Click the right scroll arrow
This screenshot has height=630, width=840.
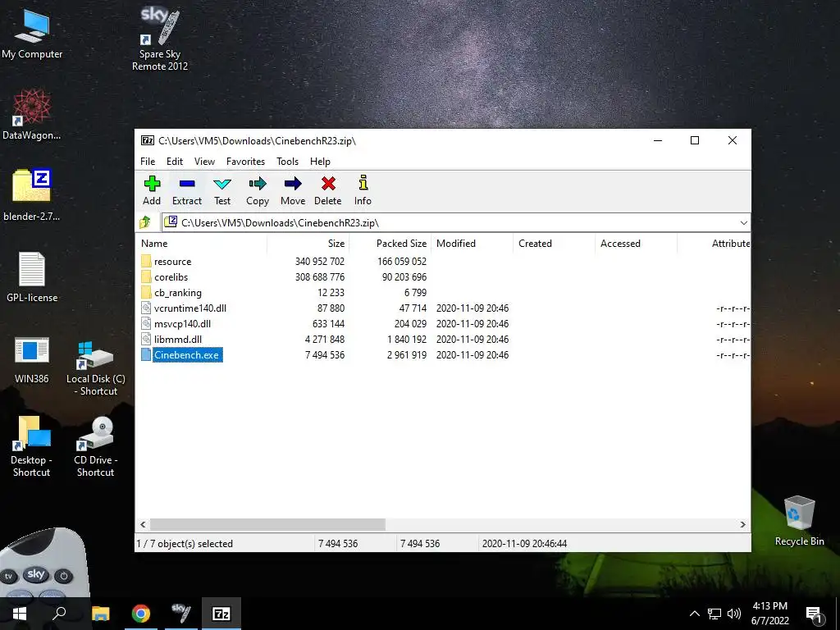tap(743, 524)
